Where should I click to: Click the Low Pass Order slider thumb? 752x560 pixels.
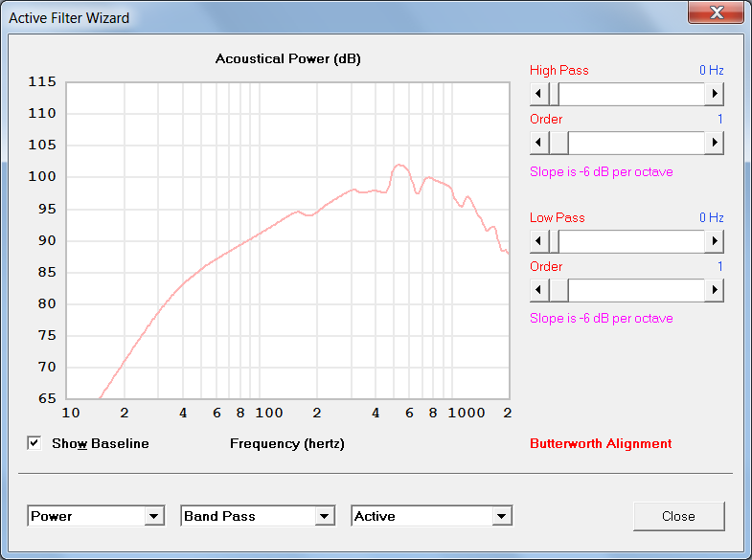[558, 290]
